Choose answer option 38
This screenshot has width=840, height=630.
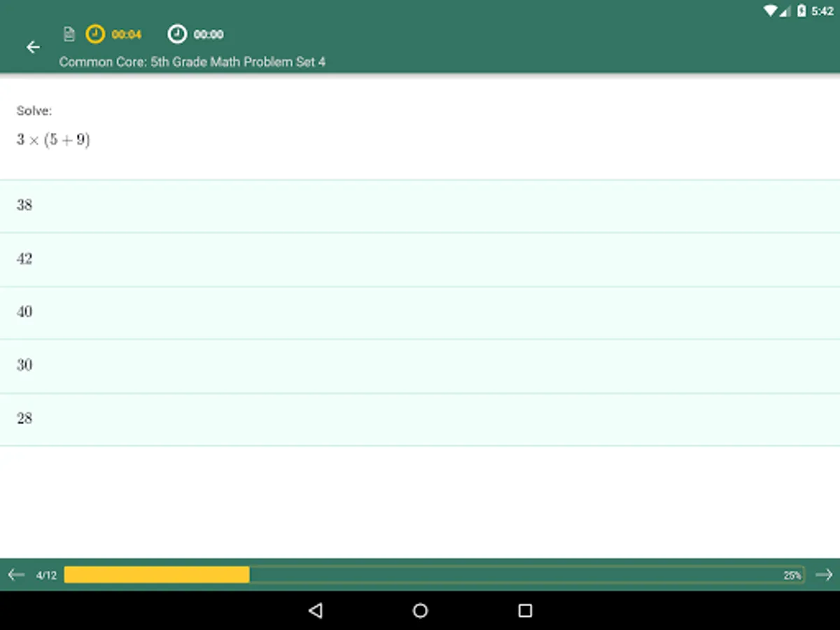click(420, 206)
